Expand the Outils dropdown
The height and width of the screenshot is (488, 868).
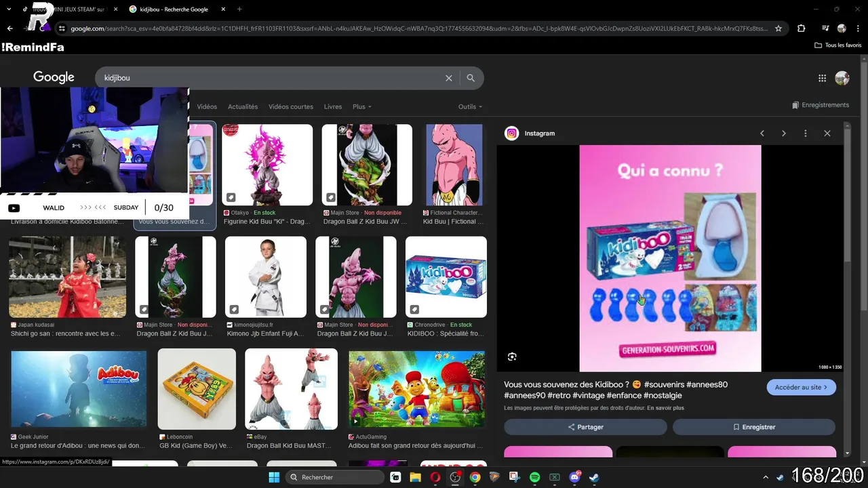[x=470, y=106]
